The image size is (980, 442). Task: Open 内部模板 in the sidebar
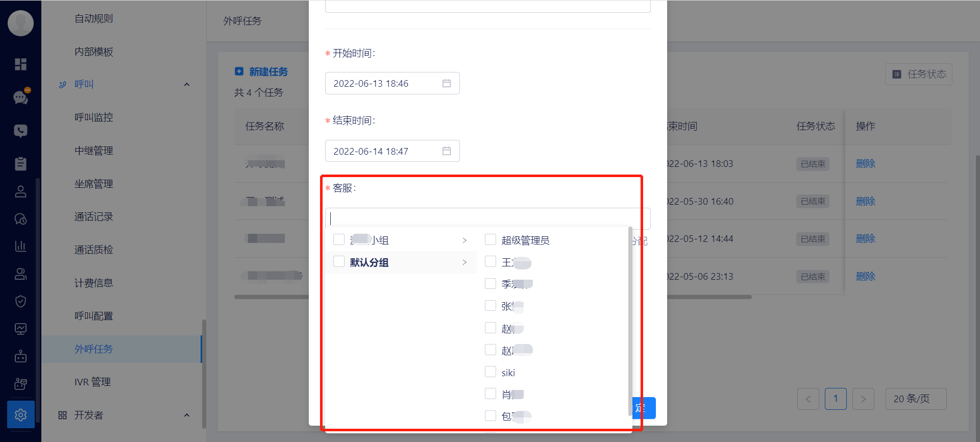[93, 52]
